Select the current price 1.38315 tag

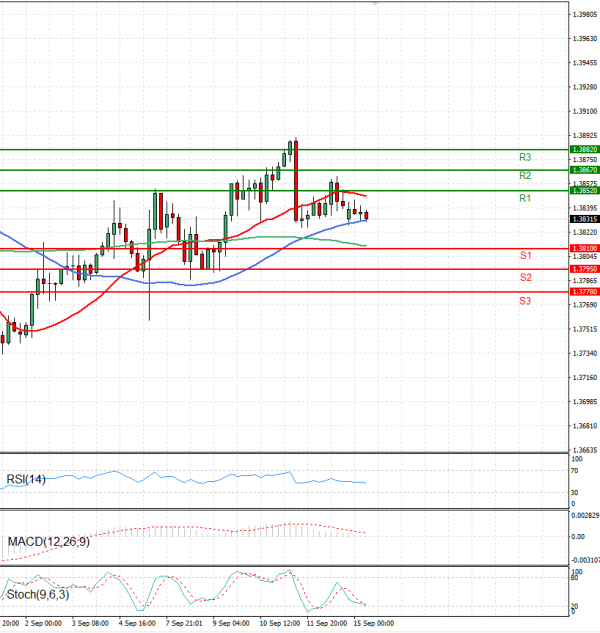[x=585, y=219]
